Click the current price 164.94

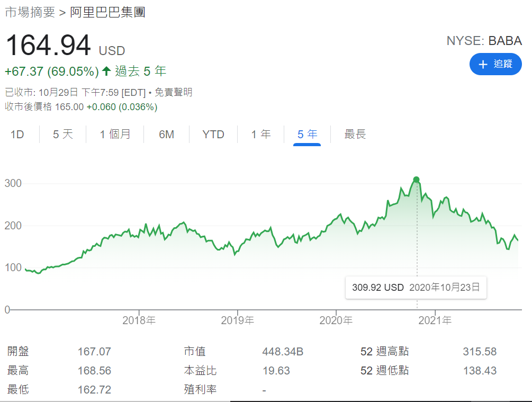(x=48, y=45)
